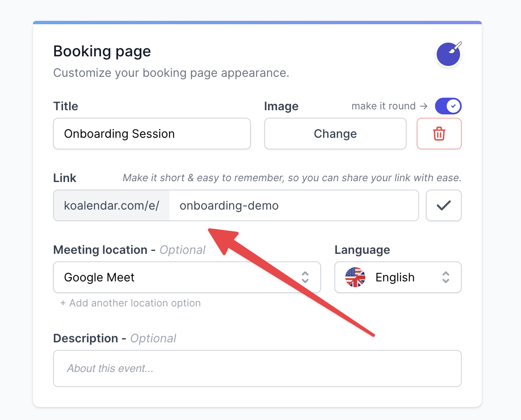Click the Meeting location label
Image resolution: width=521 pixels, height=420 pixels.
[100, 250]
